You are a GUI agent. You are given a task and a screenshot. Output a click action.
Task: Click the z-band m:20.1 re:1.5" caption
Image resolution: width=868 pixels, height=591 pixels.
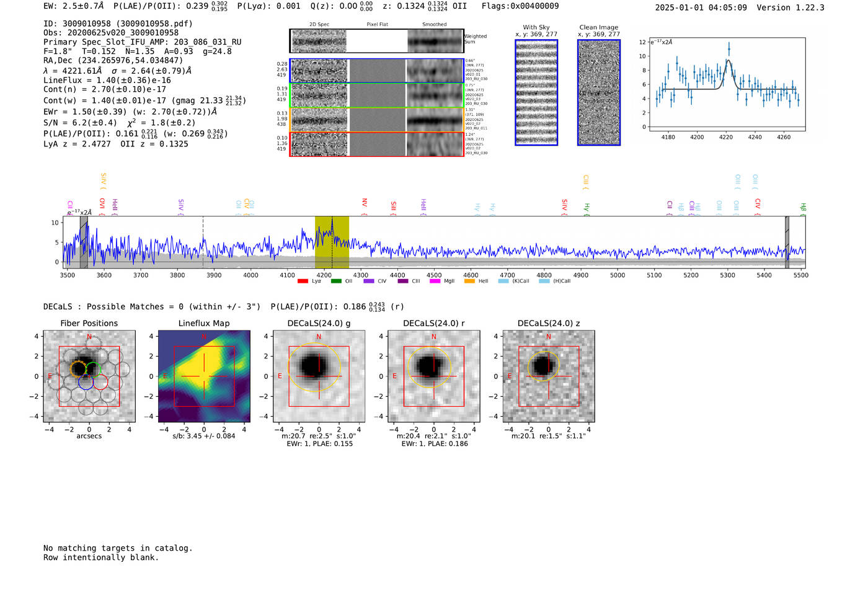[549, 436]
